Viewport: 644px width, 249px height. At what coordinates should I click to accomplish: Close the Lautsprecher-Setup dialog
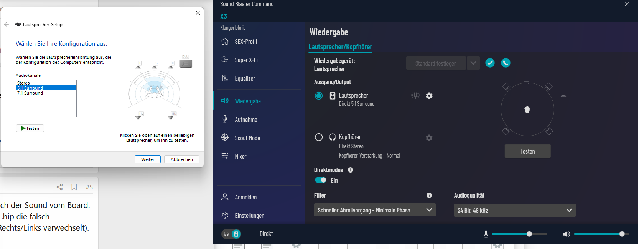pos(198,13)
